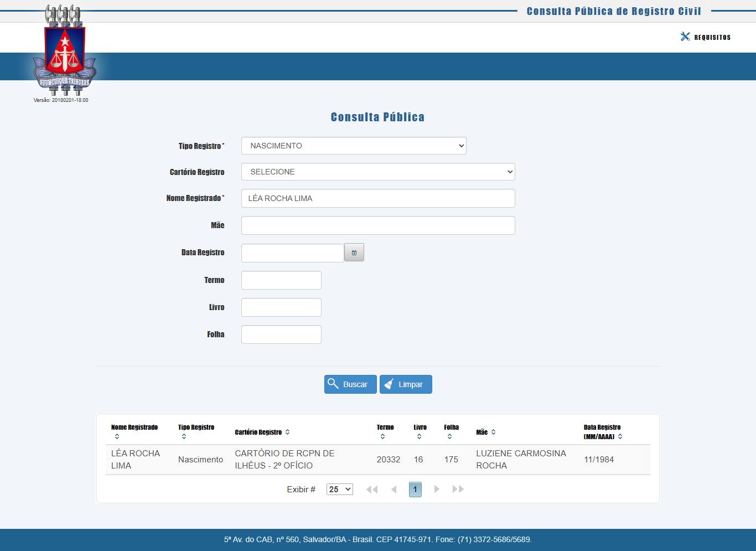Go to the last results page
The image size is (756, 551).
[x=458, y=490]
